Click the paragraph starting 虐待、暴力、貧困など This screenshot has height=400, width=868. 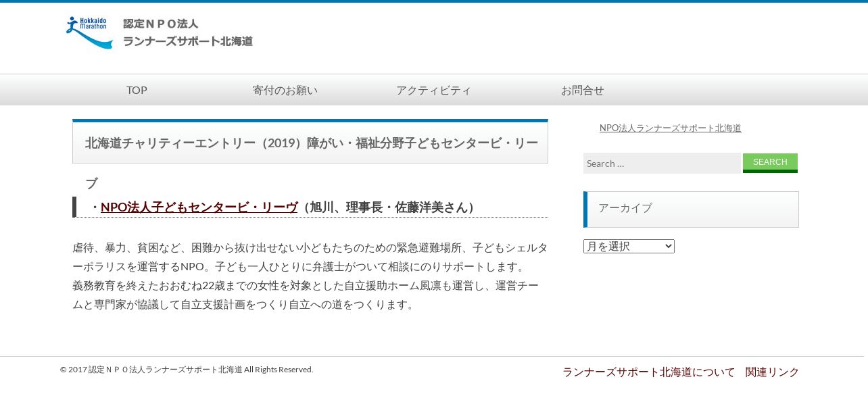[x=310, y=276]
